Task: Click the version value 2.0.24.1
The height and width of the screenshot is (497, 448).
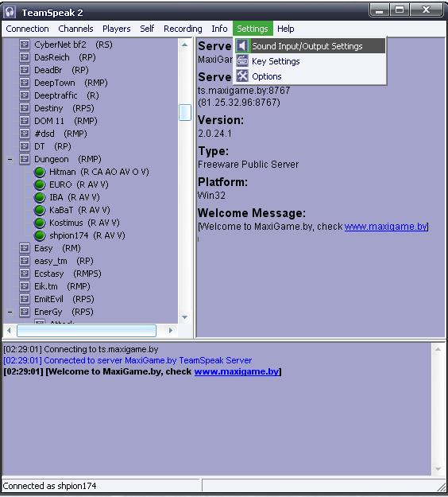Action: click(x=214, y=134)
